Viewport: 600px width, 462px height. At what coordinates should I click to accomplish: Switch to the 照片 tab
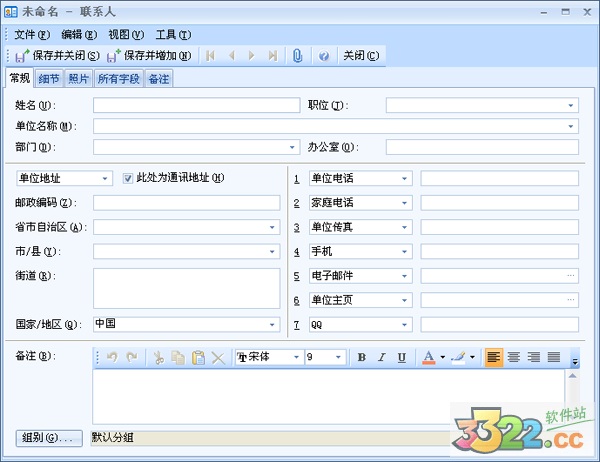78,79
